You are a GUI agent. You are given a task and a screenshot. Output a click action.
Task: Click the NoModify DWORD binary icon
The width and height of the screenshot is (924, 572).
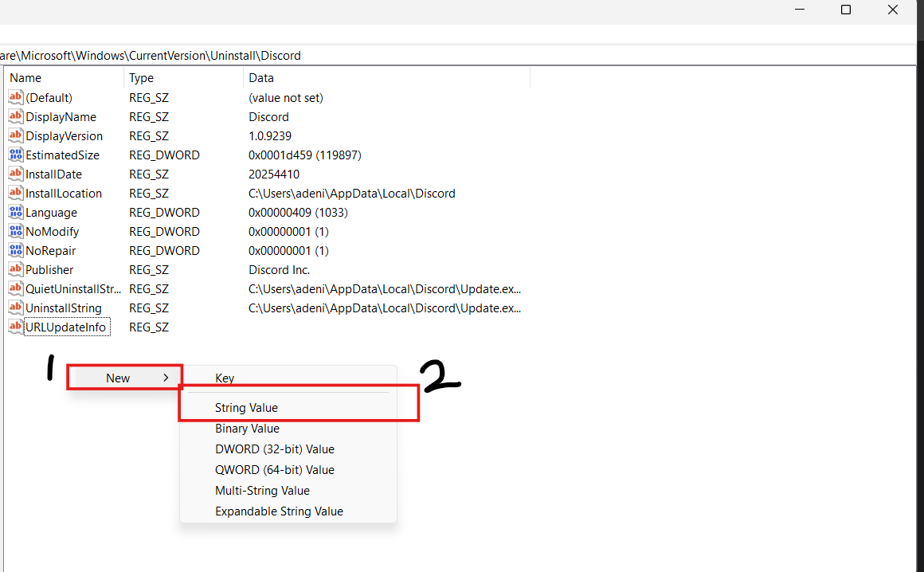pyautogui.click(x=16, y=232)
